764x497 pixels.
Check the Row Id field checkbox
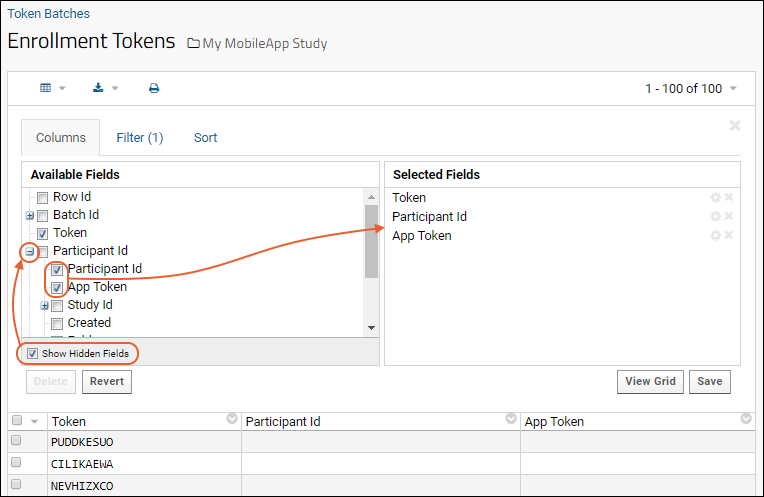click(42, 197)
